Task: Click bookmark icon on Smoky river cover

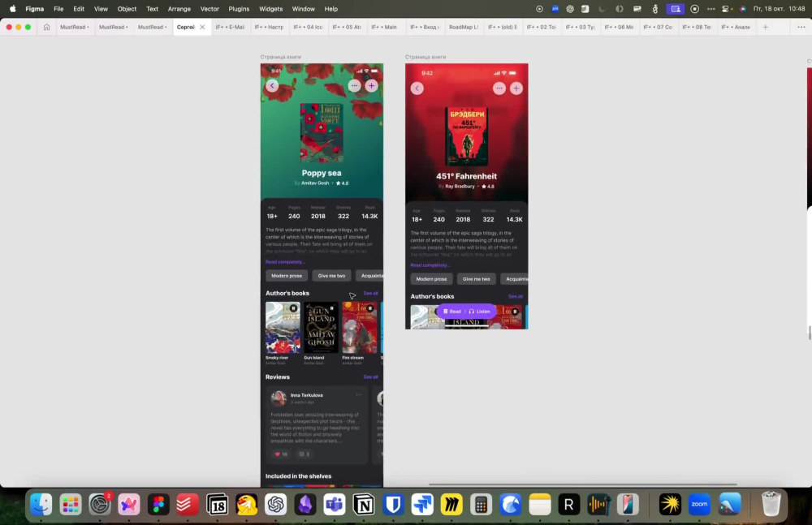Action: pyautogui.click(x=294, y=308)
